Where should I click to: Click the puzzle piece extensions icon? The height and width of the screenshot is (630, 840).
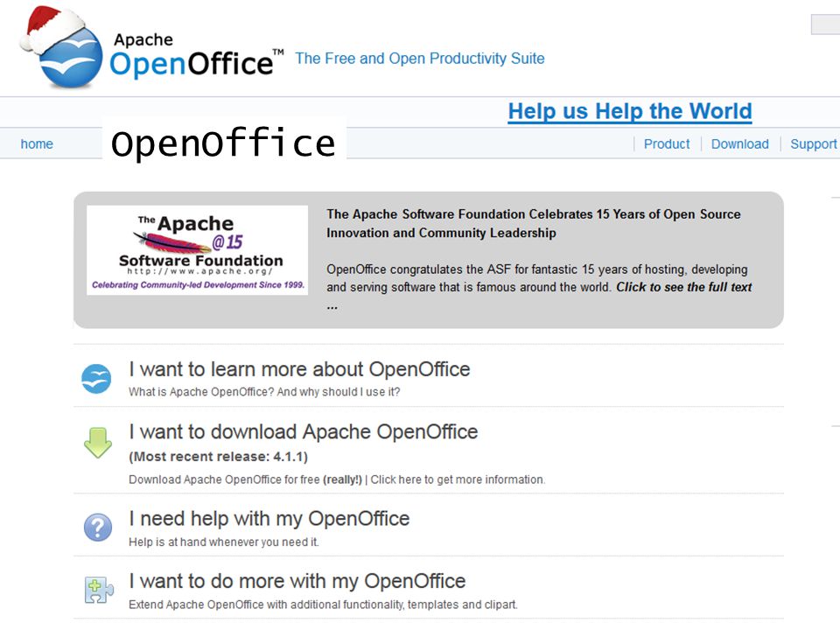click(x=99, y=590)
